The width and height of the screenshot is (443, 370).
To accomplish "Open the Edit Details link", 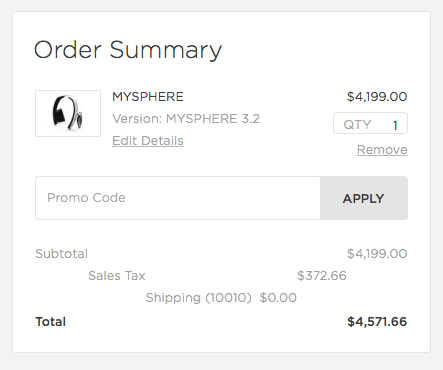I will pos(148,141).
